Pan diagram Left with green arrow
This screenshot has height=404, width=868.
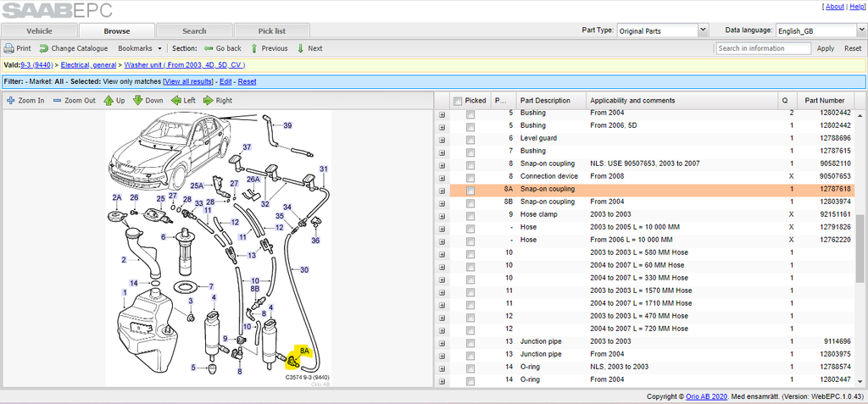coord(176,101)
